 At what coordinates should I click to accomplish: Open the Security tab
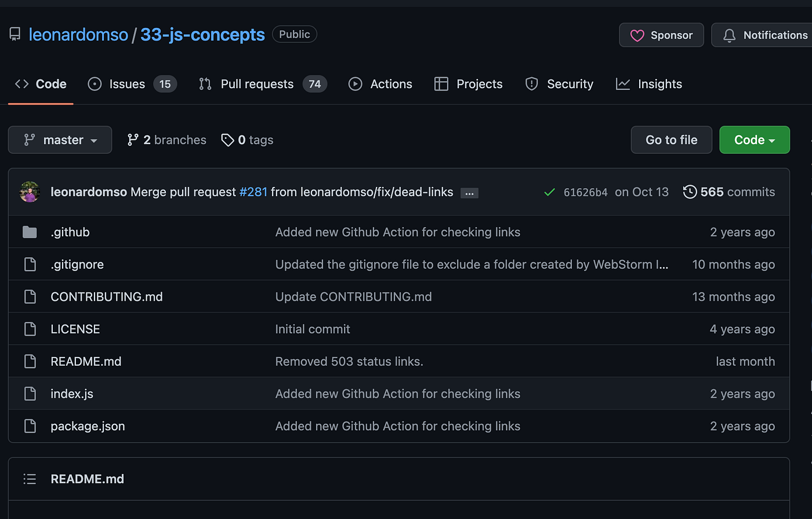[559, 84]
